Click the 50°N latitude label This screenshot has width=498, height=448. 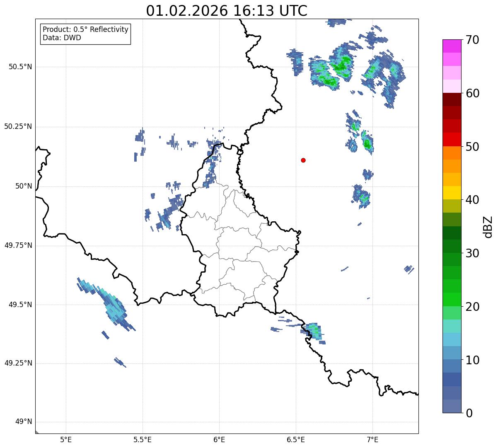[24, 186]
